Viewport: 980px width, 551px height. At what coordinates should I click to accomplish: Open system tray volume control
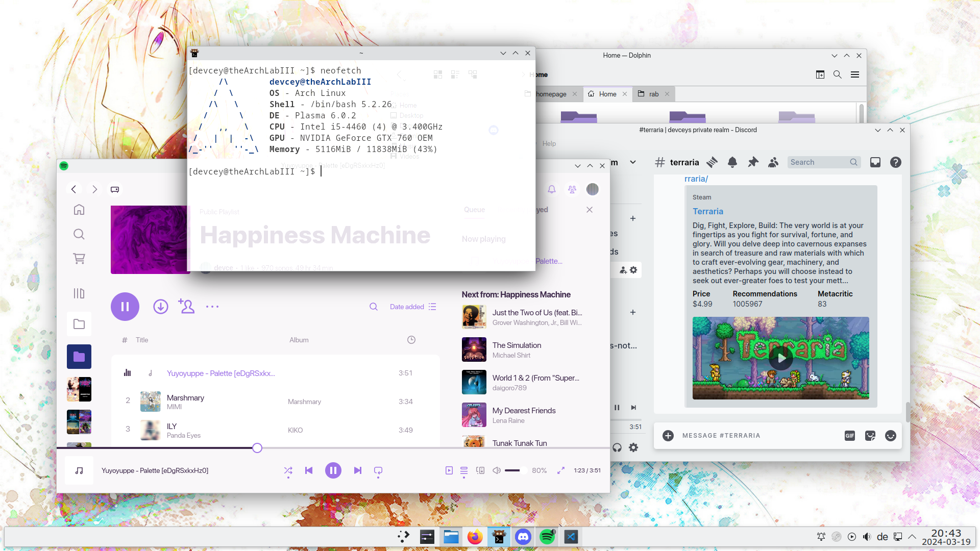(x=867, y=537)
